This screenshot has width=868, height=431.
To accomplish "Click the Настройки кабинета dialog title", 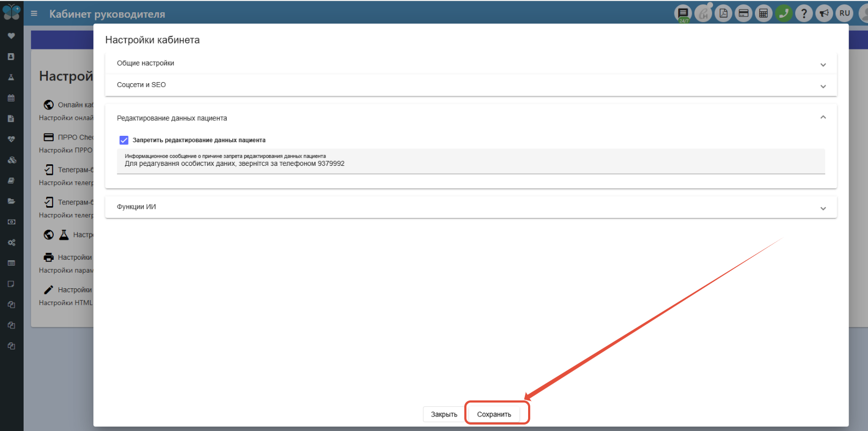I will coord(152,40).
